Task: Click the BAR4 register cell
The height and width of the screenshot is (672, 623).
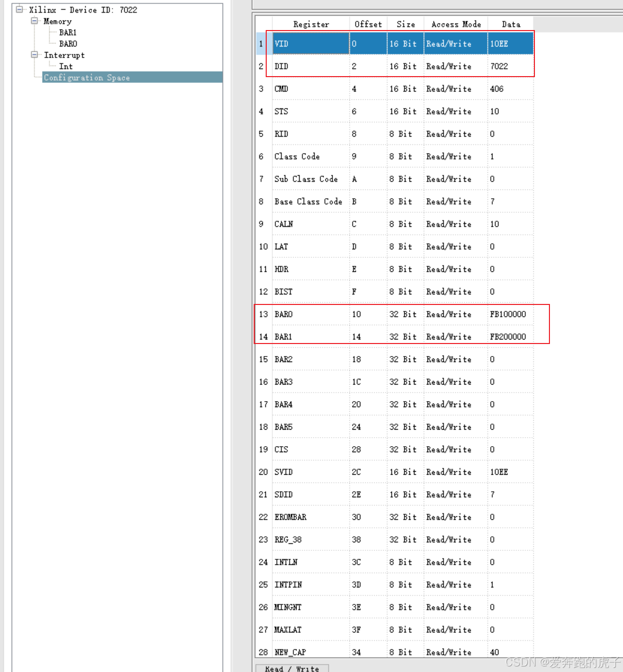Action: [311, 404]
